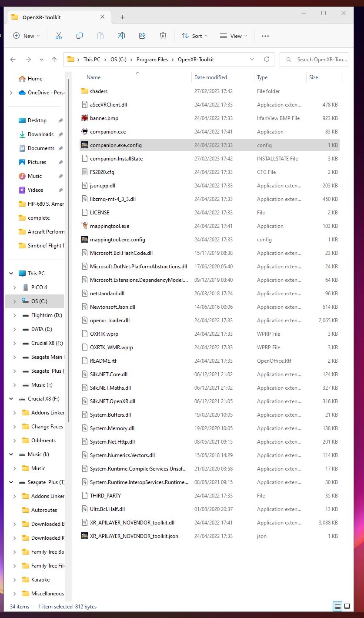Expand address bar history dropdown
364x618 pixels.
click(x=252, y=59)
